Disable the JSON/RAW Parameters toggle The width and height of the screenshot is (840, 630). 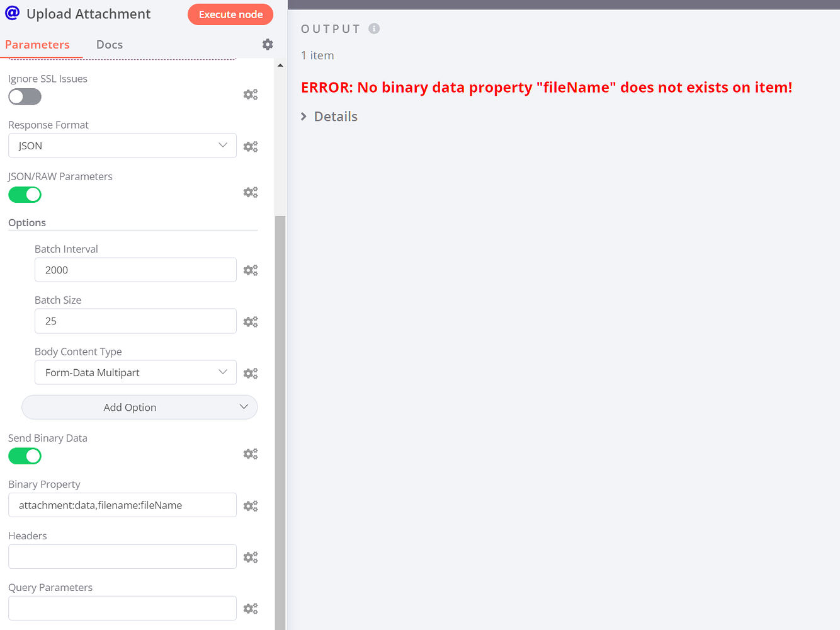pyautogui.click(x=25, y=195)
